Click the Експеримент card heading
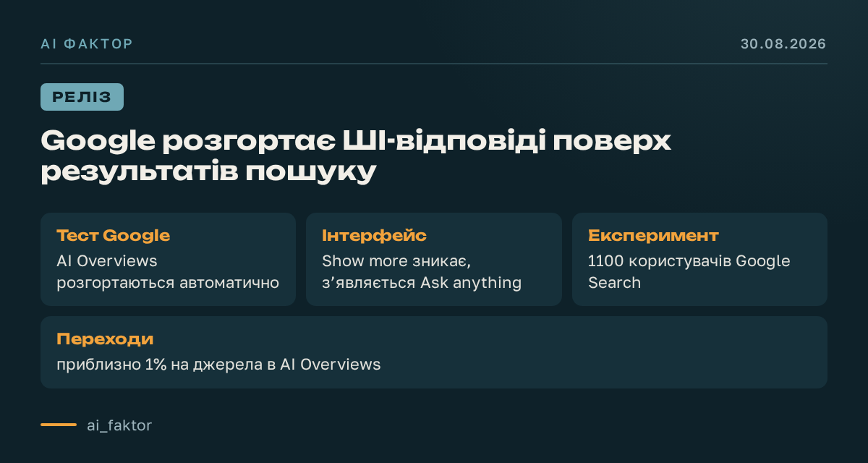868x463 pixels. [653, 236]
